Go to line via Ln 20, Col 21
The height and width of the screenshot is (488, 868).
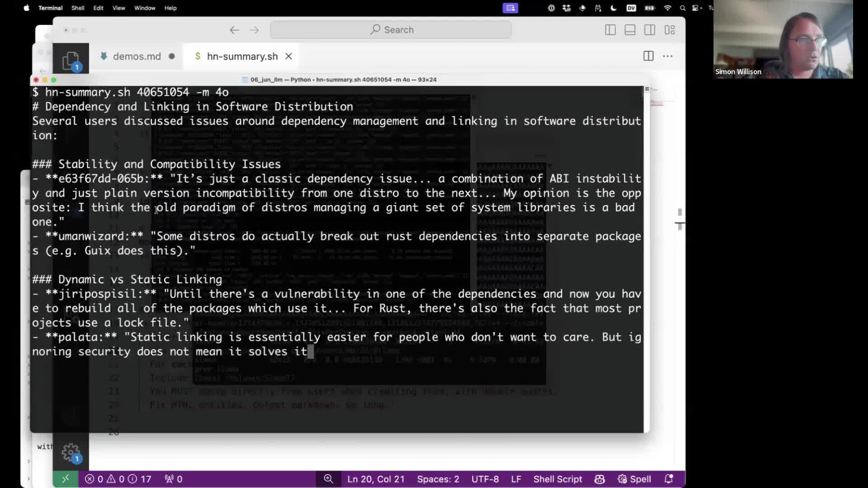376,479
